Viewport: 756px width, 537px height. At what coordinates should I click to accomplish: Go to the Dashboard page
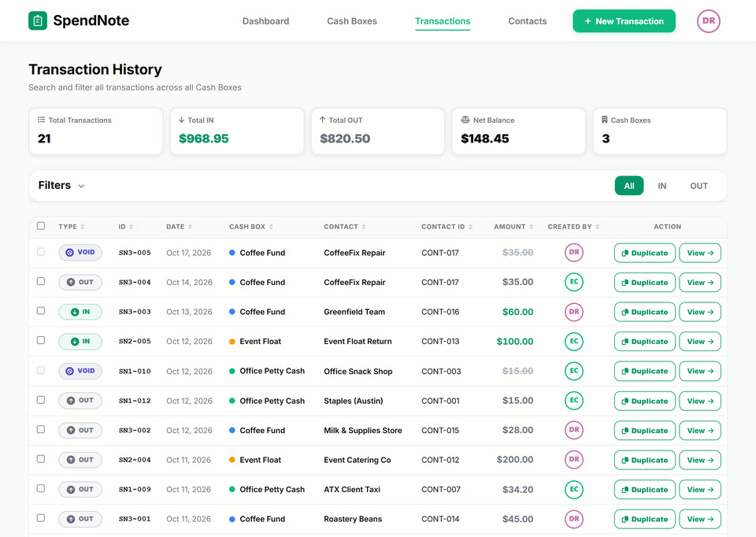coord(265,21)
